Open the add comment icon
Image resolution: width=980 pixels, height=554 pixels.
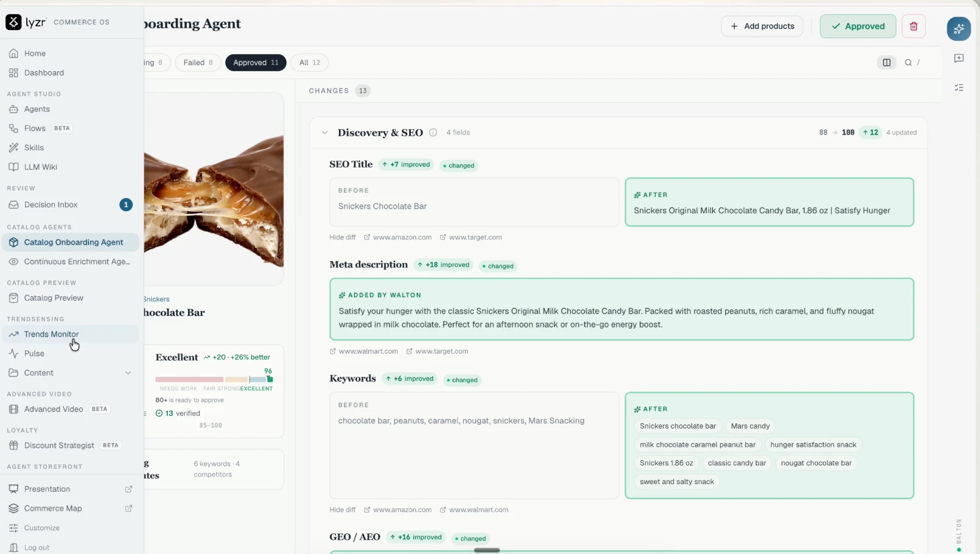959,58
